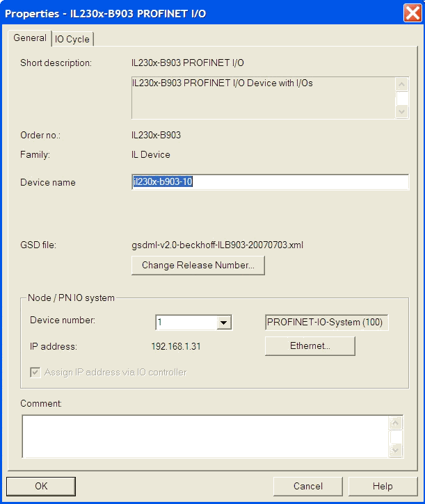Screen dimensions: 425x504
Task: Click the description box scroll down arrow
Action: pyautogui.click(x=401, y=111)
